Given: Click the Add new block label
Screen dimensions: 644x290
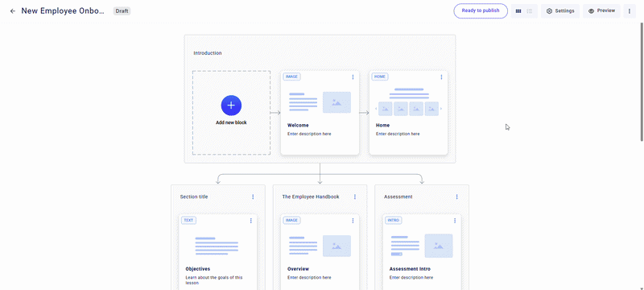Looking at the screenshot, I should coord(231,122).
